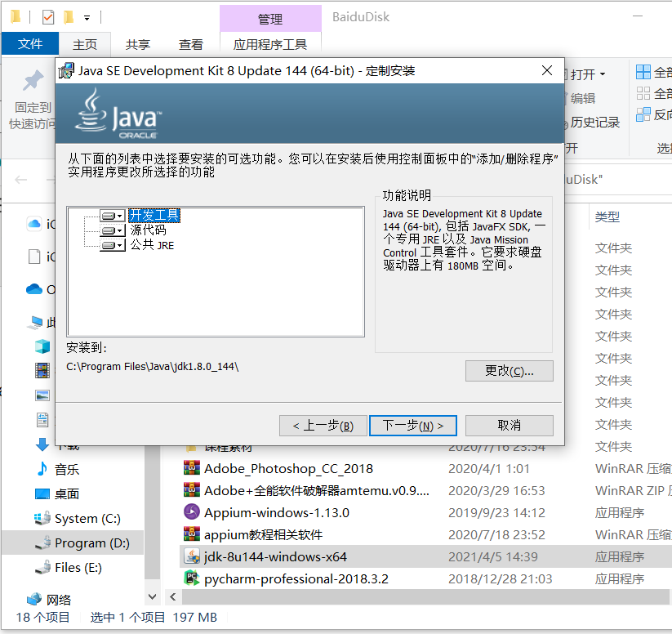Click the OneDrive cloud icon in sidebar
Image resolution: width=672 pixels, height=634 pixels.
tap(34, 289)
